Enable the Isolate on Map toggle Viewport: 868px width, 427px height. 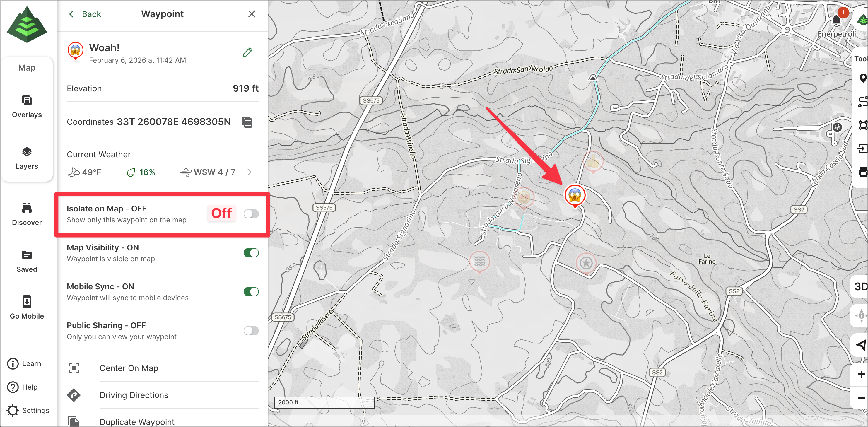point(251,214)
